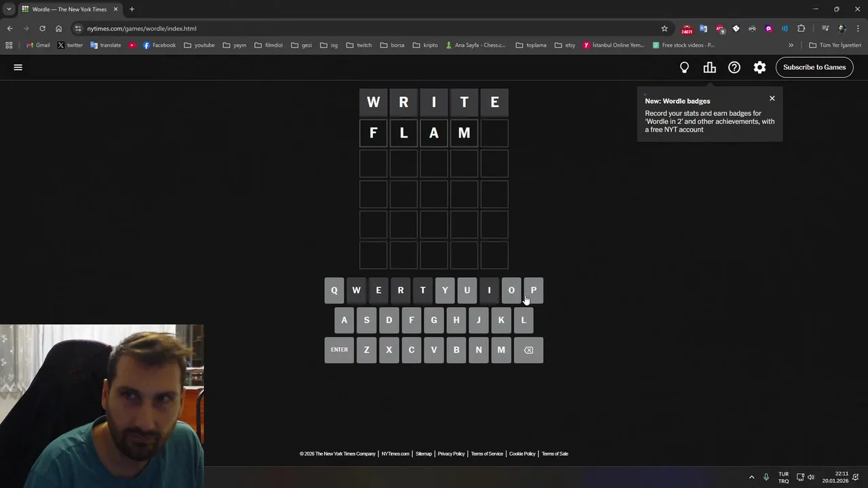The image size is (868, 488).
Task: Tap the D key on Wordle keyboard
Action: click(x=389, y=320)
